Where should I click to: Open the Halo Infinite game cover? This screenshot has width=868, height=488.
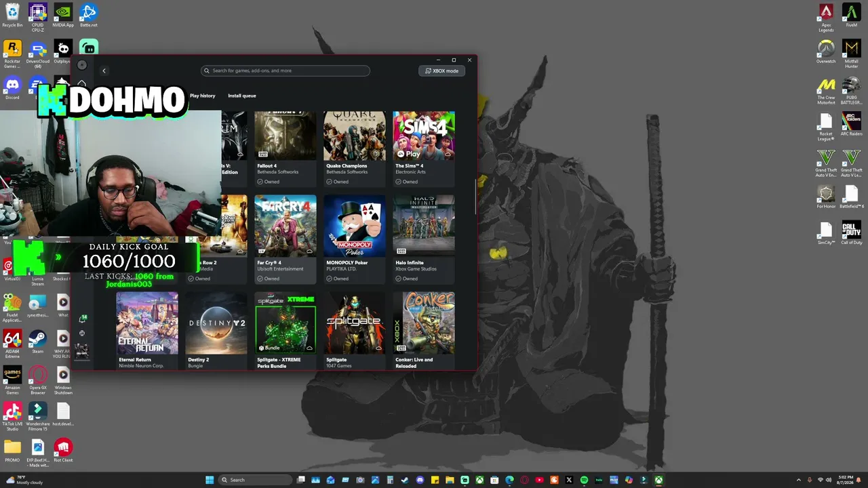pyautogui.click(x=424, y=226)
